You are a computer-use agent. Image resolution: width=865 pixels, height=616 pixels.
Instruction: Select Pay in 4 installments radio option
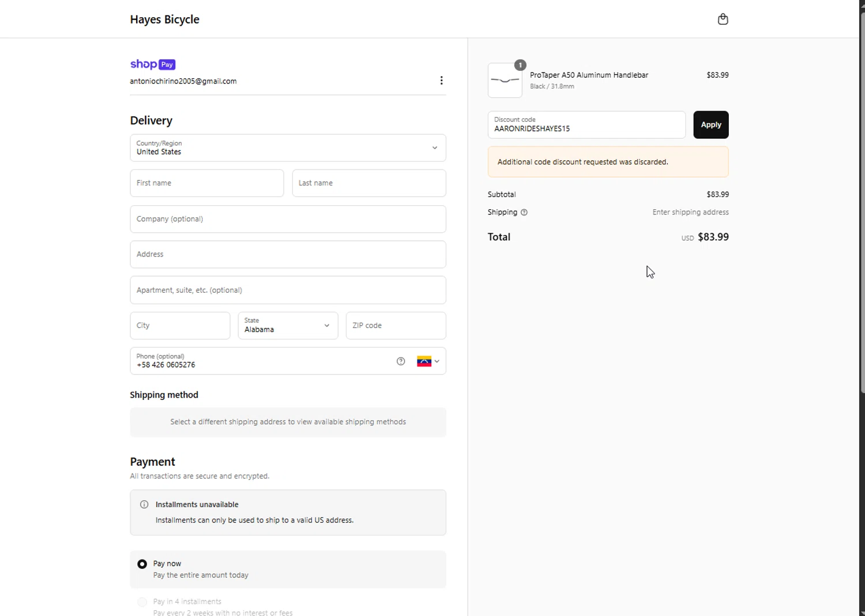click(142, 602)
